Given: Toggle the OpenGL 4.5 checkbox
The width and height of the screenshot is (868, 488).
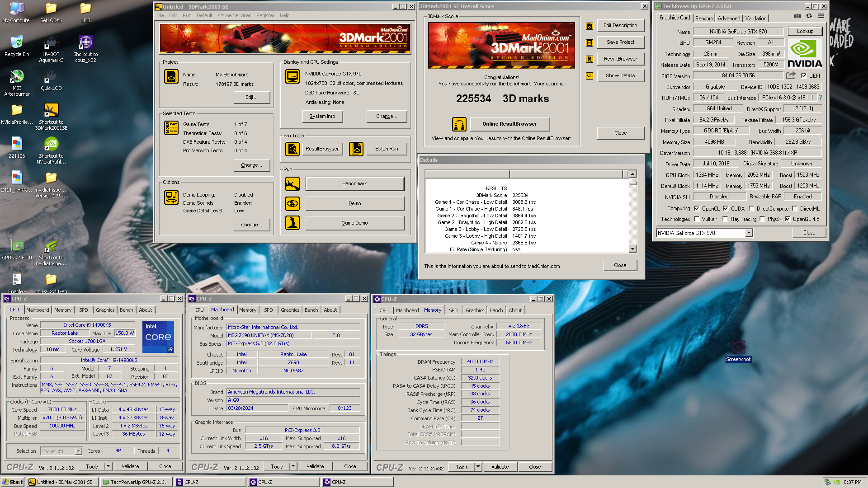Looking at the screenshot, I should pyautogui.click(x=788, y=219).
